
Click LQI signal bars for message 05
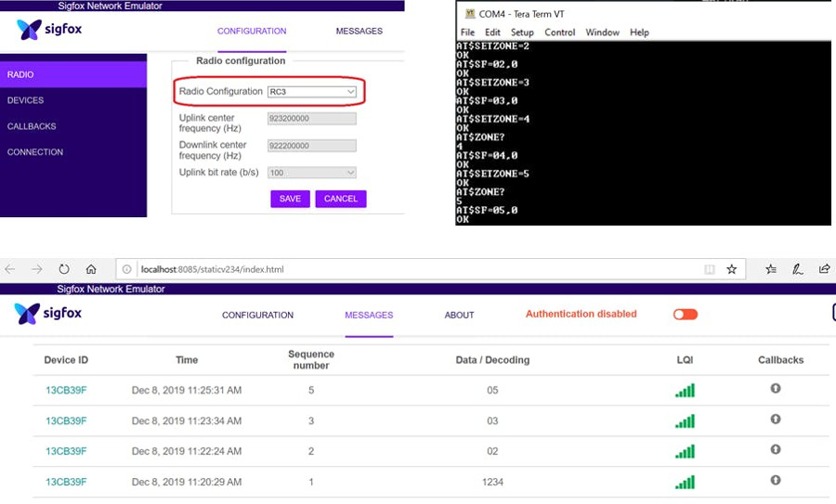pyautogui.click(x=686, y=391)
